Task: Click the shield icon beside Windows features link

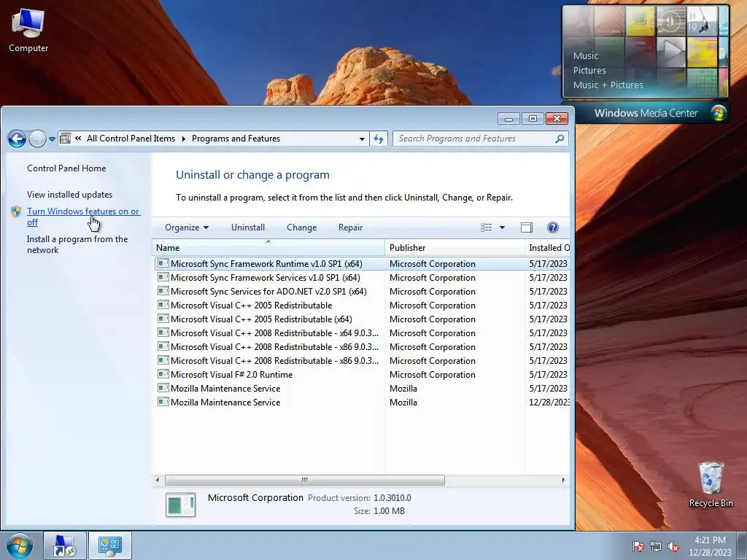Action: 16,211
